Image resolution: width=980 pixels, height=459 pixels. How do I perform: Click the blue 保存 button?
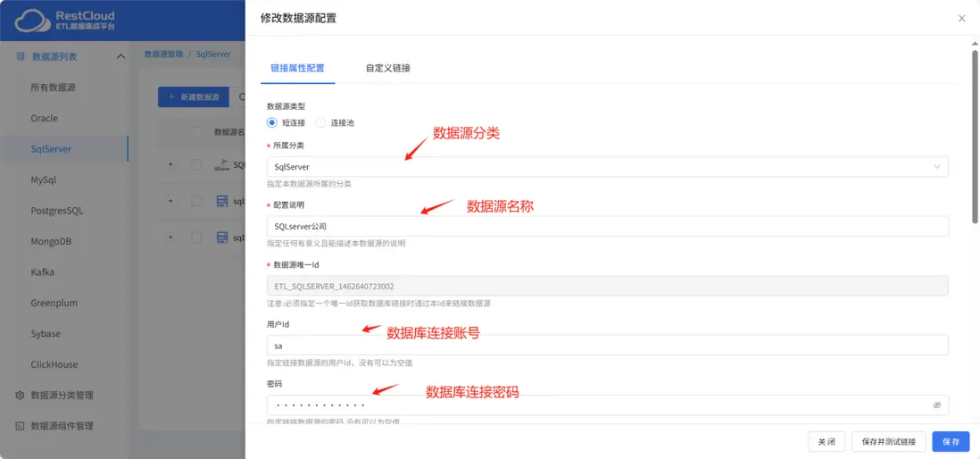(951, 441)
